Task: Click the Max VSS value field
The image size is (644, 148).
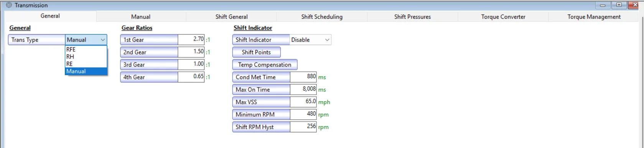Action: (x=303, y=102)
